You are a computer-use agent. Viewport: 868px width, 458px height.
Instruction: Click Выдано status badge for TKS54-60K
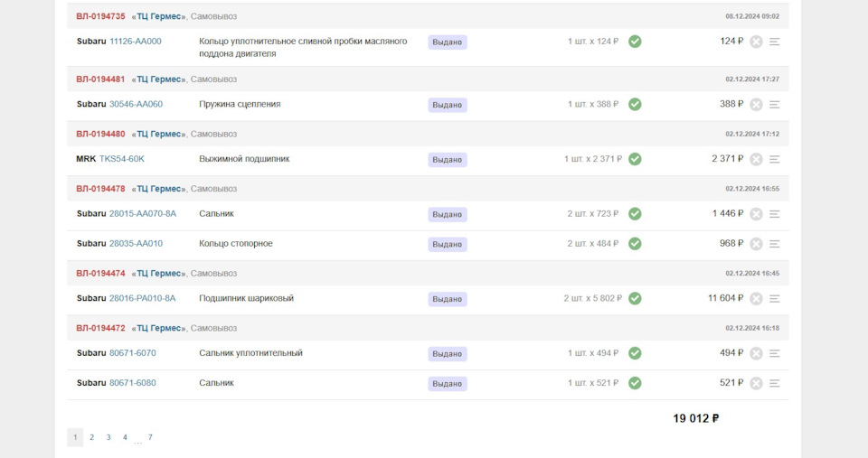click(x=447, y=160)
